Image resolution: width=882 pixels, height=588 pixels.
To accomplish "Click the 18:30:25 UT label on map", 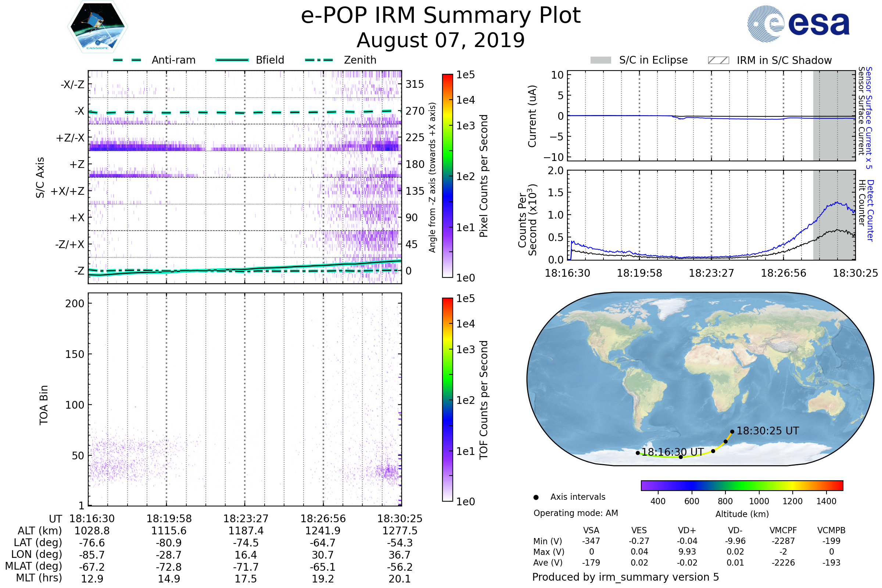I will [768, 431].
